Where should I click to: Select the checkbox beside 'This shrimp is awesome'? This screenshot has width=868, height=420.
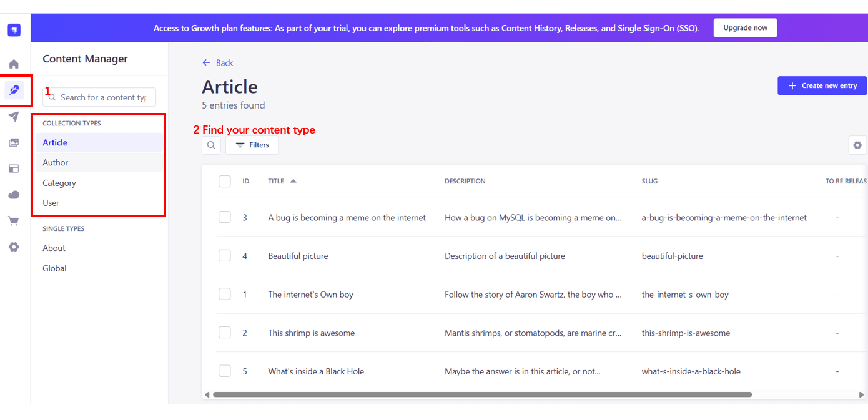pos(225,332)
